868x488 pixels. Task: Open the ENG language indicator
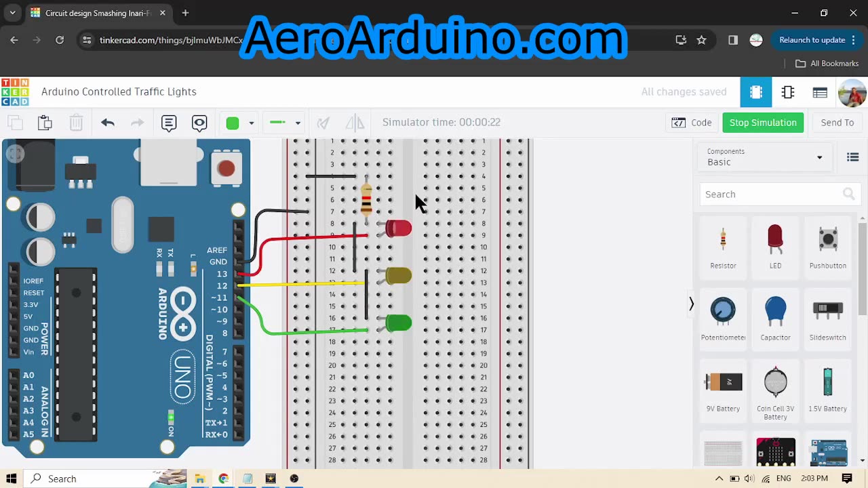(x=783, y=479)
